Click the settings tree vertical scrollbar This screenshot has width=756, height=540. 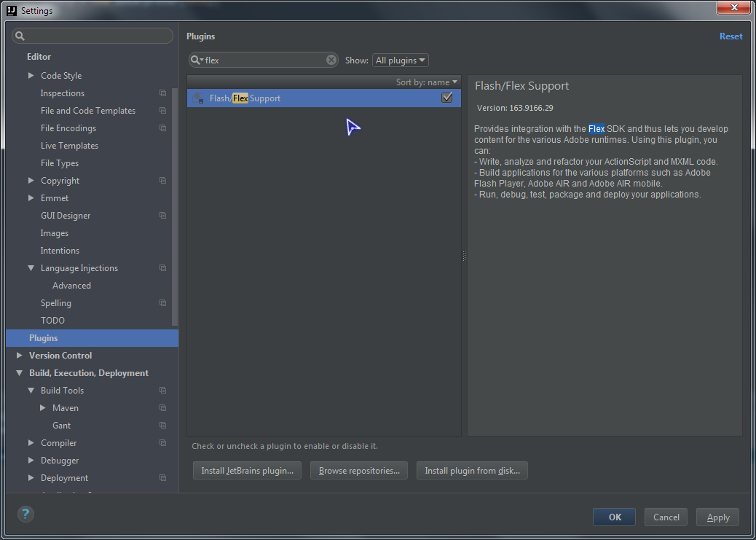pos(175,206)
